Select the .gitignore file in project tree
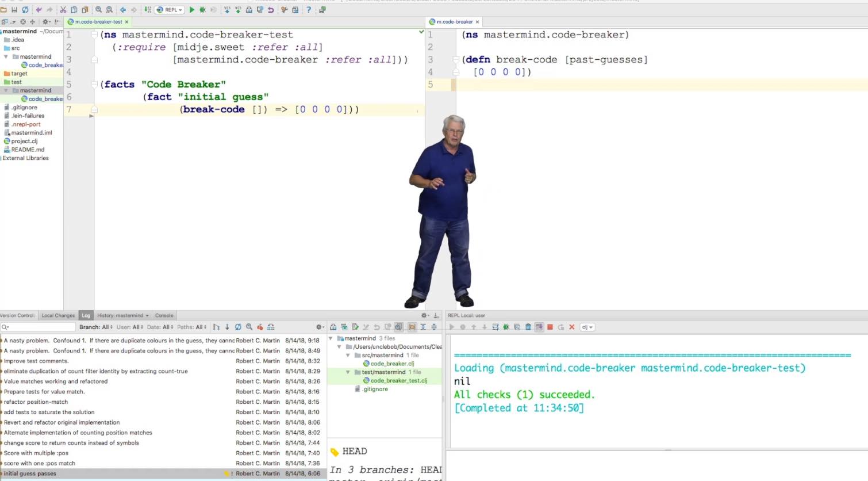The height and width of the screenshot is (481, 868). tap(24, 107)
